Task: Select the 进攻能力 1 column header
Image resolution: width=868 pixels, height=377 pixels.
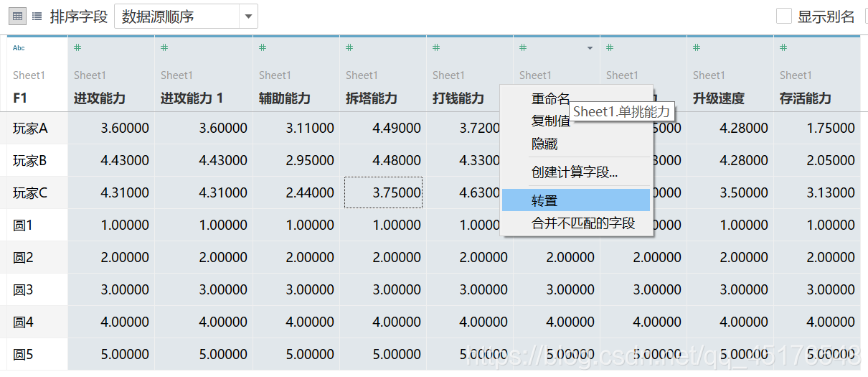Action: click(x=192, y=98)
